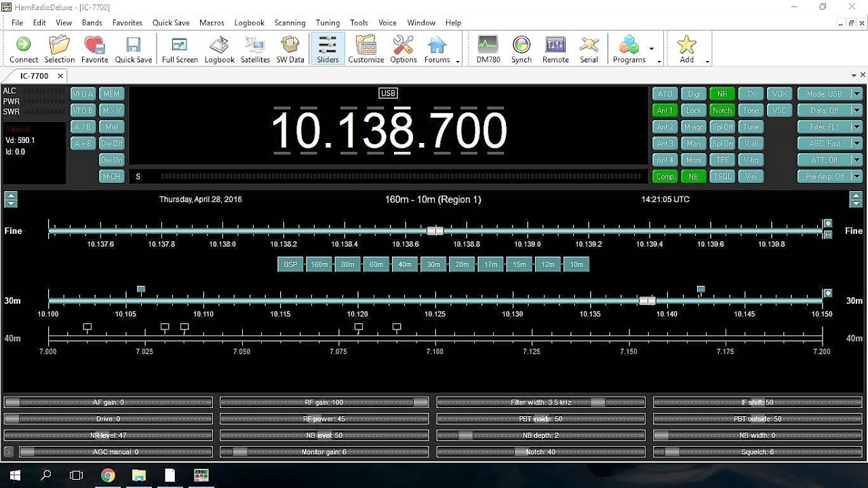The width and height of the screenshot is (868, 488).
Task: Toggle the Notch function
Action: tap(722, 110)
